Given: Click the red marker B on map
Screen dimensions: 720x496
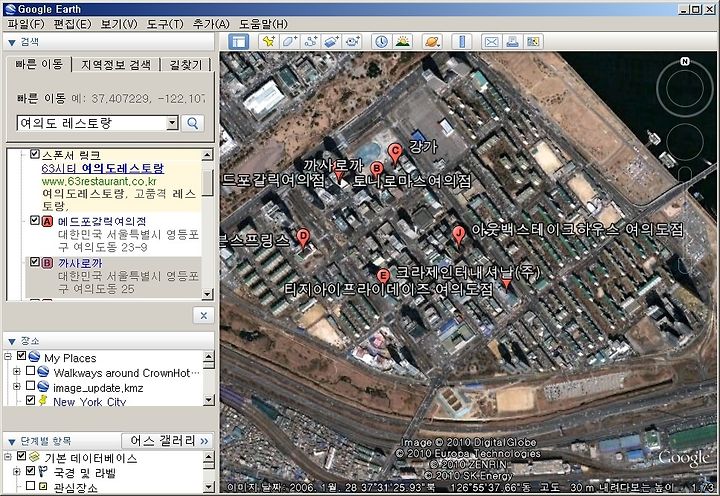Looking at the screenshot, I should tap(376, 169).
